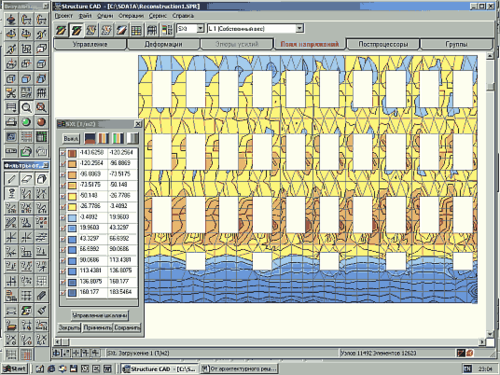Click the color scale legend toolbar icon
The image size is (500, 375).
(167, 30)
